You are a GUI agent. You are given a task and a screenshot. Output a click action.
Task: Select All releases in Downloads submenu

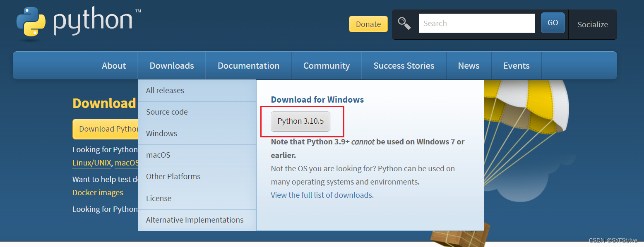(x=197, y=91)
